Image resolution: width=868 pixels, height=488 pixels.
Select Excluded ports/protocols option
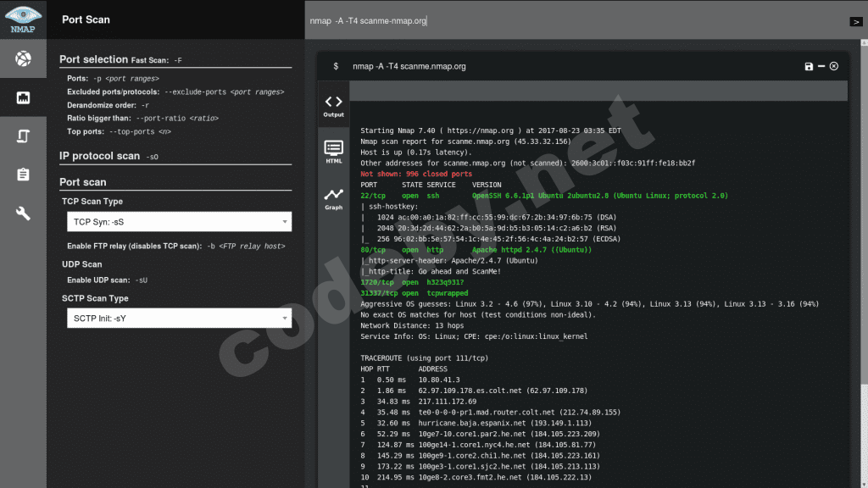[175, 91]
